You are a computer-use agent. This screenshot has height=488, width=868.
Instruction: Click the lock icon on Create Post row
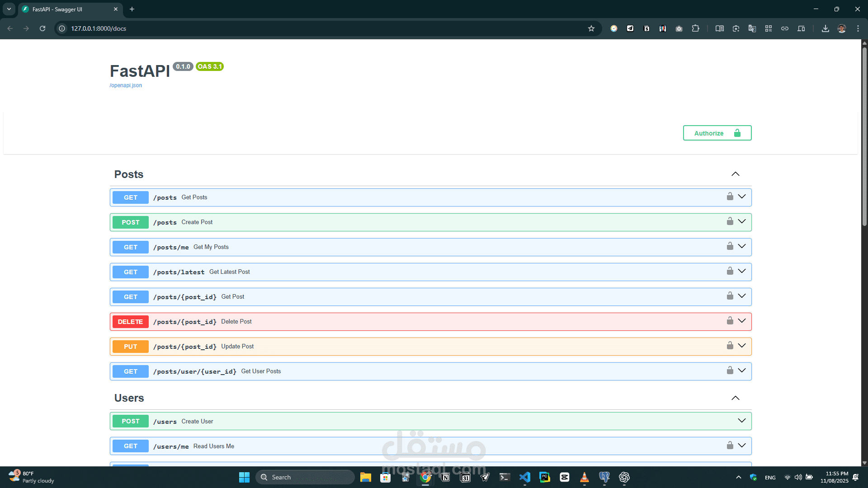point(730,221)
